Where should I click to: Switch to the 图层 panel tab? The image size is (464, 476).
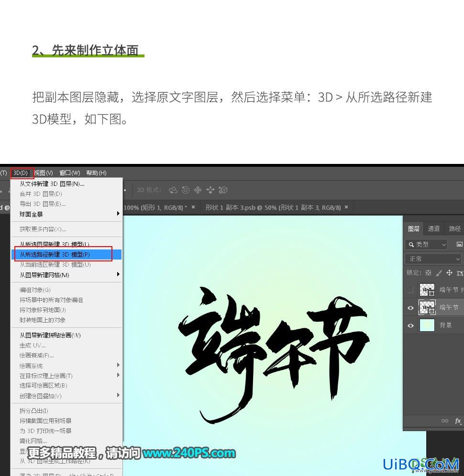pyautogui.click(x=414, y=228)
